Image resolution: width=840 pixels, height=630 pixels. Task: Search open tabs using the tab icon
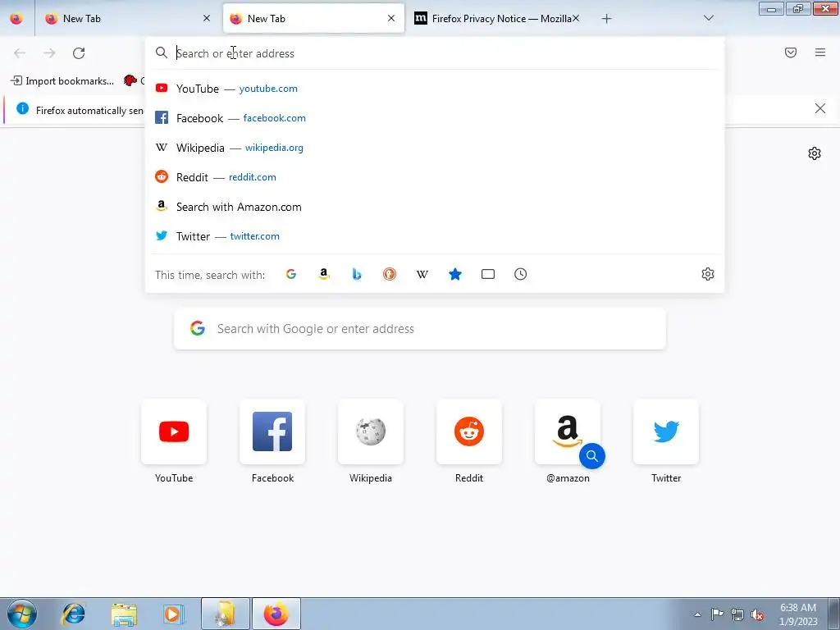click(488, 274)
